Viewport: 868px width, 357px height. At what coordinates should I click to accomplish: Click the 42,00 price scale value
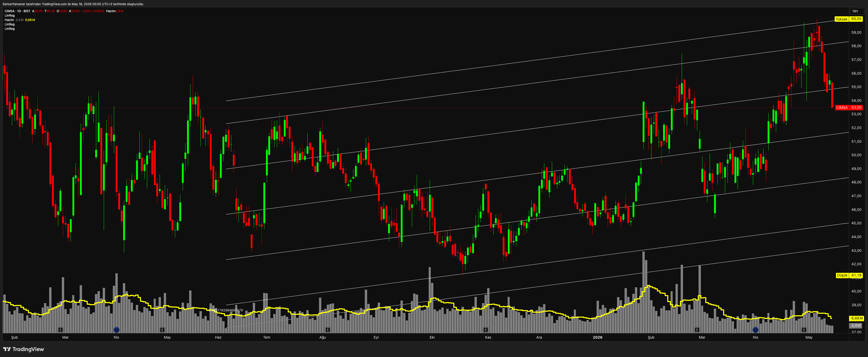pos(856,264)
